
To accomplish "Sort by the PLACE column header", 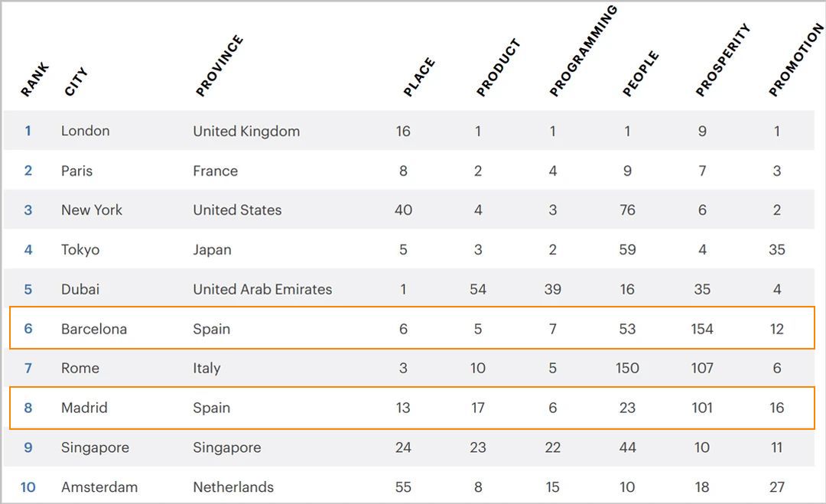I will tap(419, 77).
